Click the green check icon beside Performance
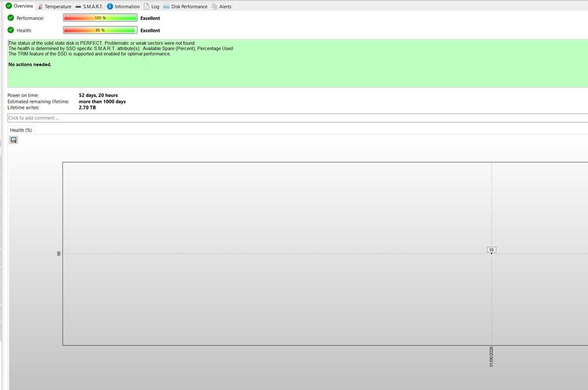Viewport: 588px width, 390px height. [11, 18]
